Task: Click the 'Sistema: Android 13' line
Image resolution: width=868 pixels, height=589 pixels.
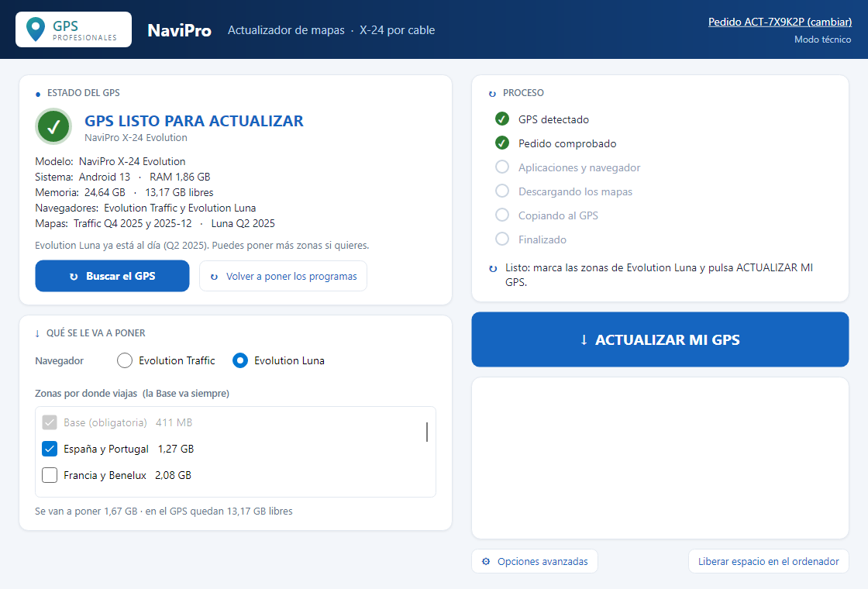Action: [x=122, y=177]
